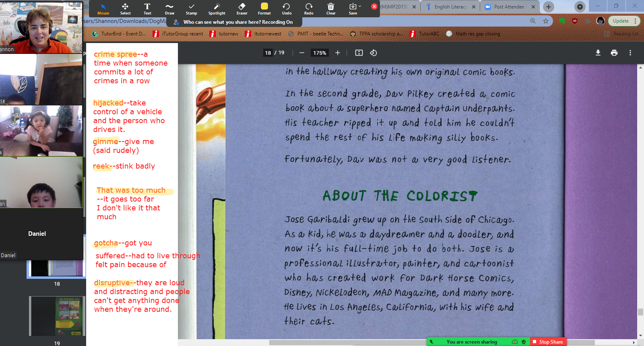Open the Chrome profile avatar
644x346 pixels.
[601, 21]
